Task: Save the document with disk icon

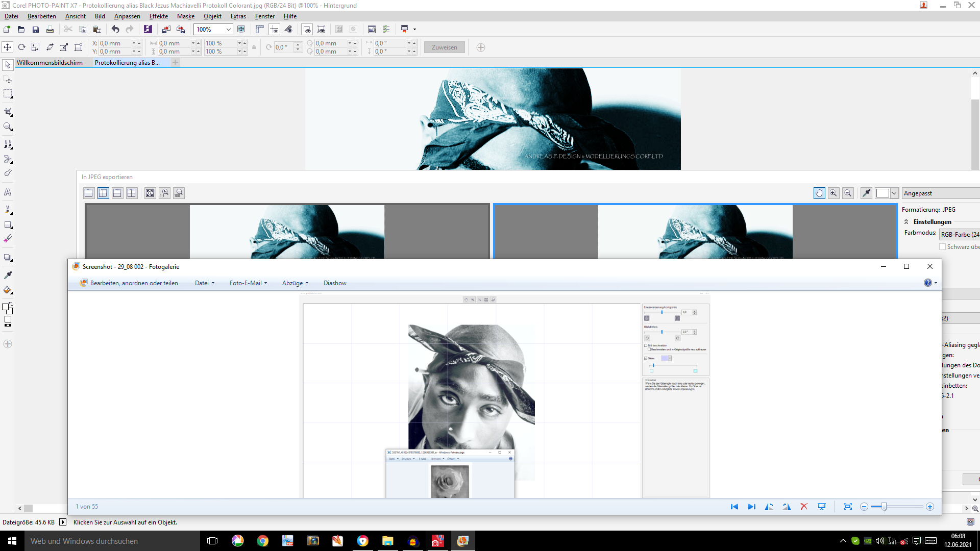Action: coord(35,29)
